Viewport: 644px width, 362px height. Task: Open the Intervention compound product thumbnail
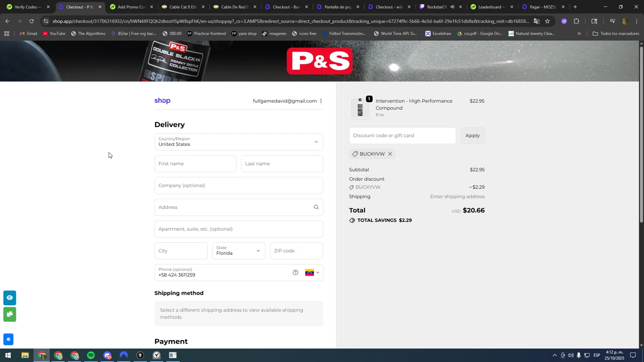360,108
